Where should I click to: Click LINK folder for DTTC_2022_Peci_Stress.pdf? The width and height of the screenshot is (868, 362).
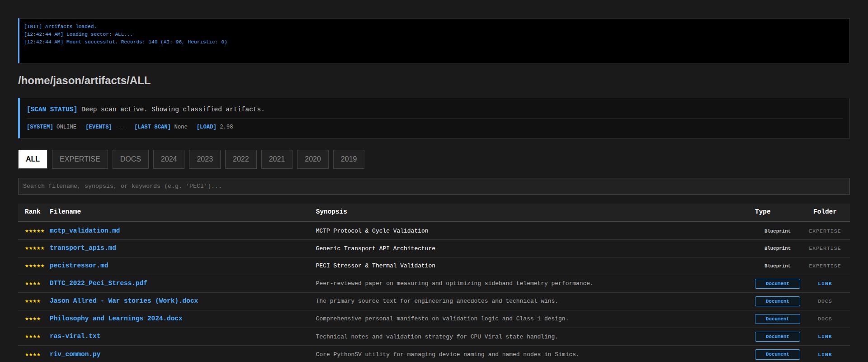pyautogui.click(x=825, y=284)
